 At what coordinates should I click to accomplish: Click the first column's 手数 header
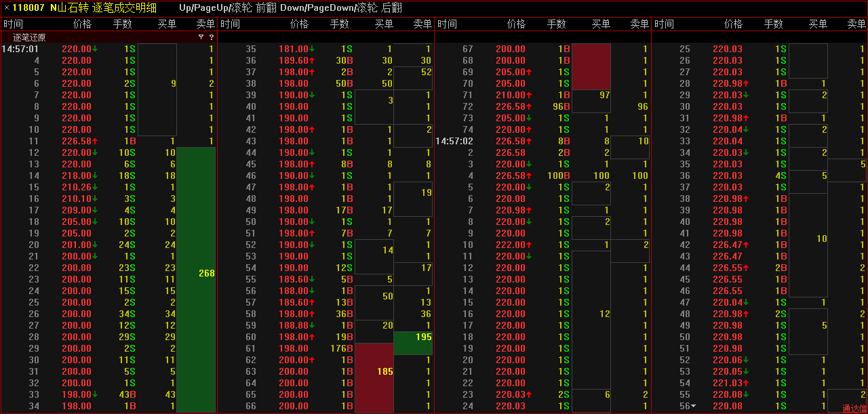click(123, 24)
